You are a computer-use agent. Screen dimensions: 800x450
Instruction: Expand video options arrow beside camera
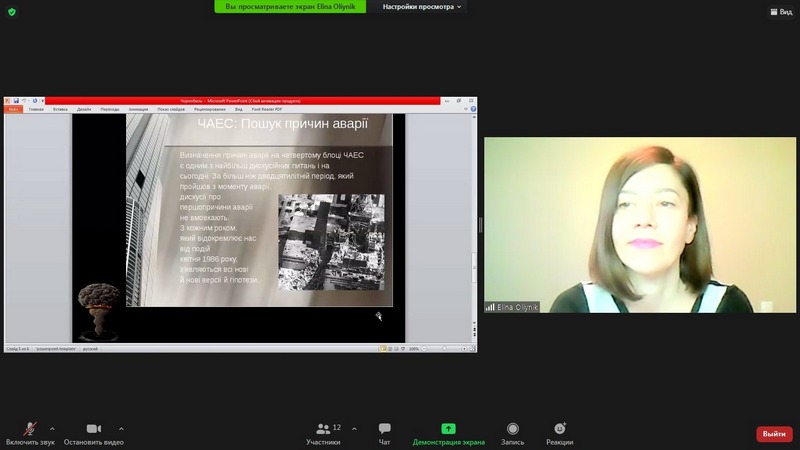pyautogui.click(x=121, y=429)
